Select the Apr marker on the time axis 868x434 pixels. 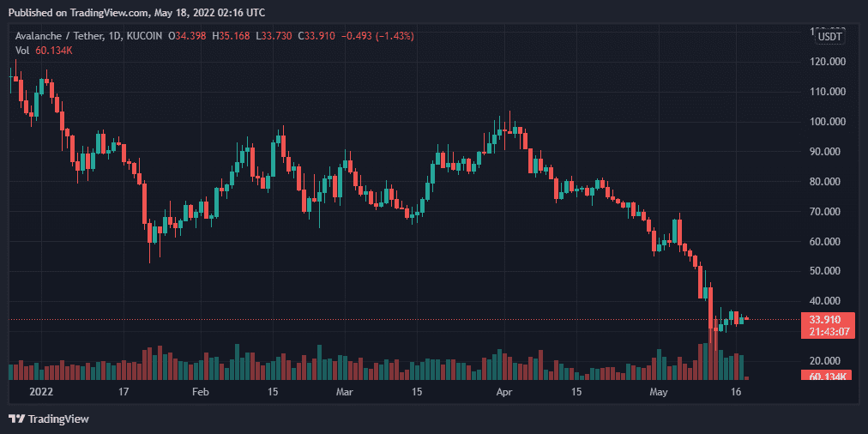point(504,391)
